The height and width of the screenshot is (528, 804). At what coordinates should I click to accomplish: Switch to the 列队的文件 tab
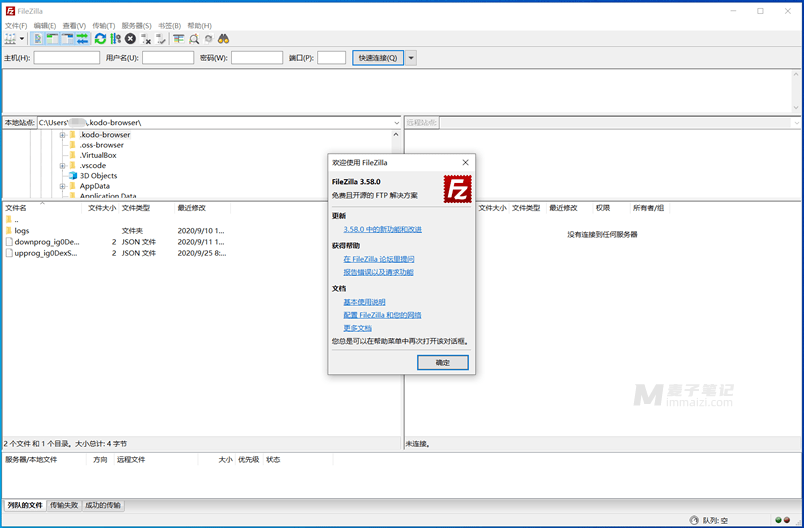[25, 505]
